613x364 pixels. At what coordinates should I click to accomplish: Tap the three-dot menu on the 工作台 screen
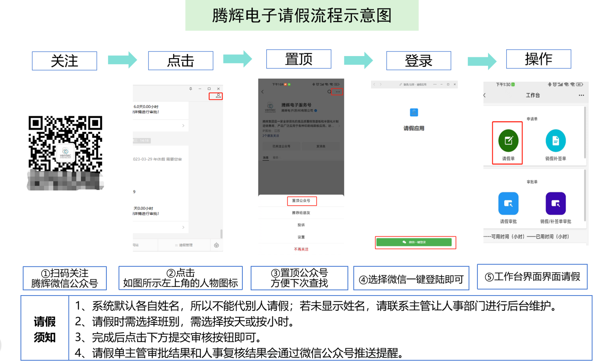tap(581, 95)
